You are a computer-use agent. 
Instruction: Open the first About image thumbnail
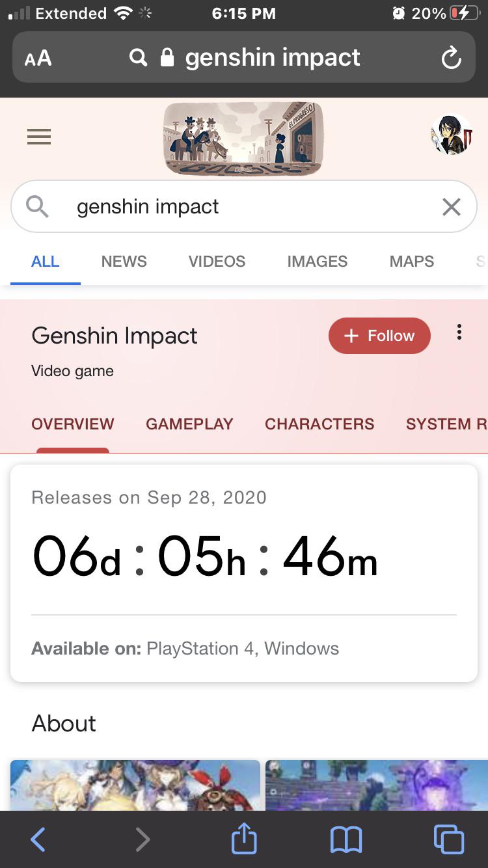135,787
